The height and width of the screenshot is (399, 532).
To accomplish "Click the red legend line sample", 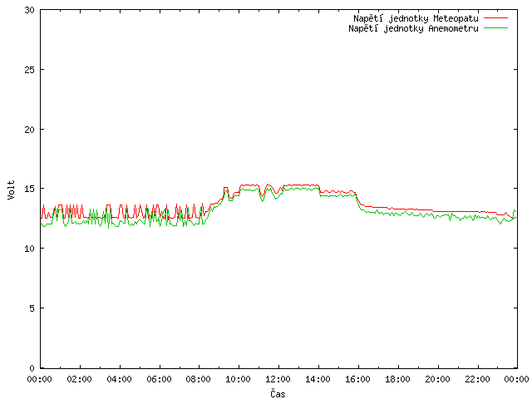I will click(x=495, y=17).
